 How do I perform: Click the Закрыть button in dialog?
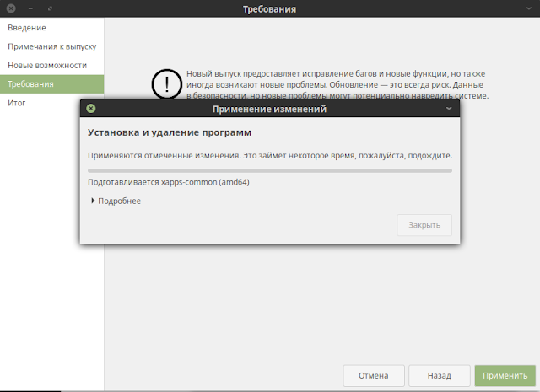[424, 225]
